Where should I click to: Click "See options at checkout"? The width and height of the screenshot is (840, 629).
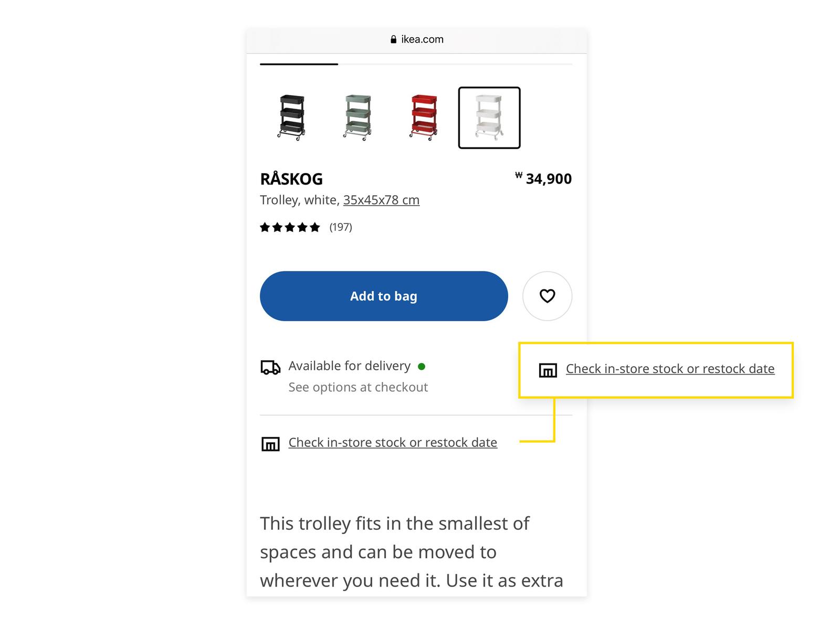coord(358,387)
